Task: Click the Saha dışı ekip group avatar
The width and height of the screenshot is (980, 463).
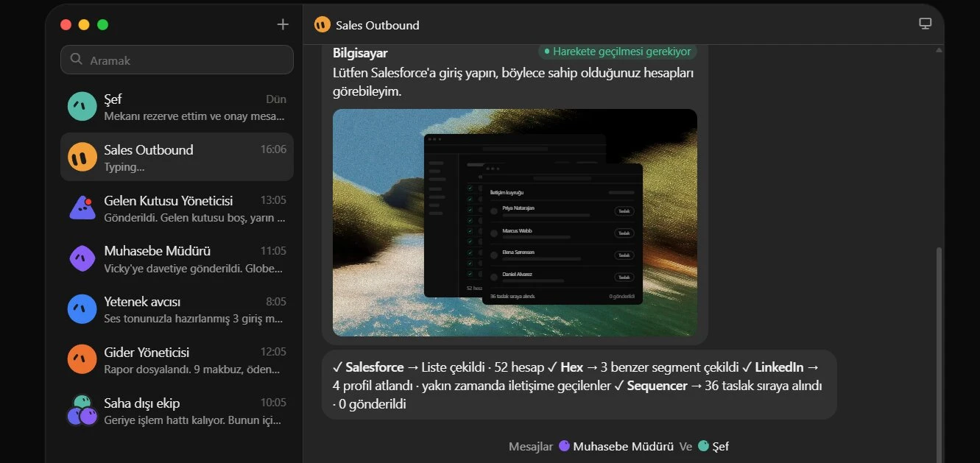Action: 82,411
